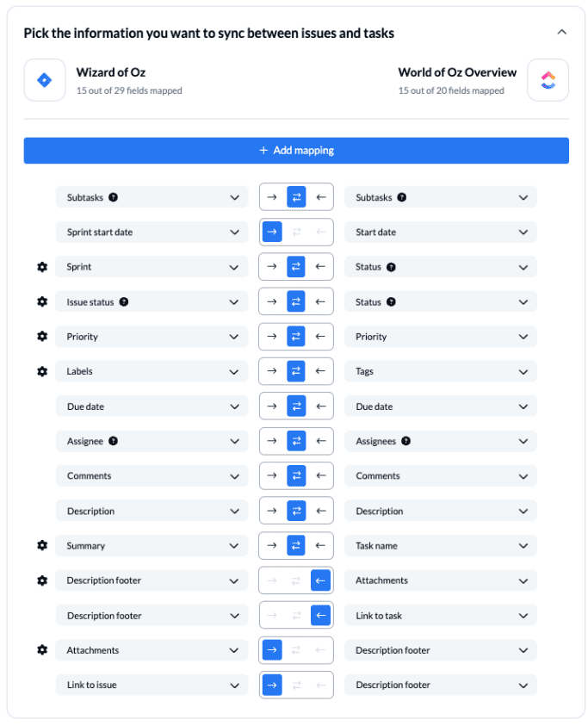The image size is (588, 726).
Task: Open the Tags field dropdown
Action: tap(440, 371)
